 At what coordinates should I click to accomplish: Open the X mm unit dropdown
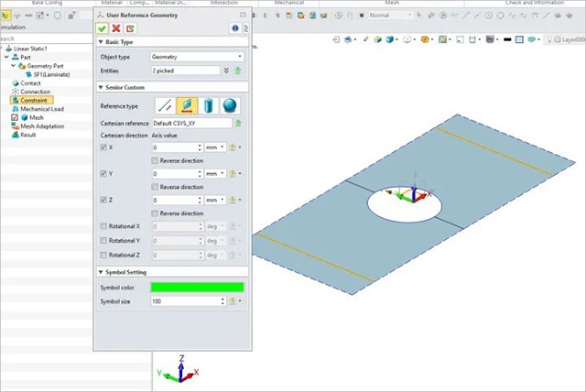(215, 147)
